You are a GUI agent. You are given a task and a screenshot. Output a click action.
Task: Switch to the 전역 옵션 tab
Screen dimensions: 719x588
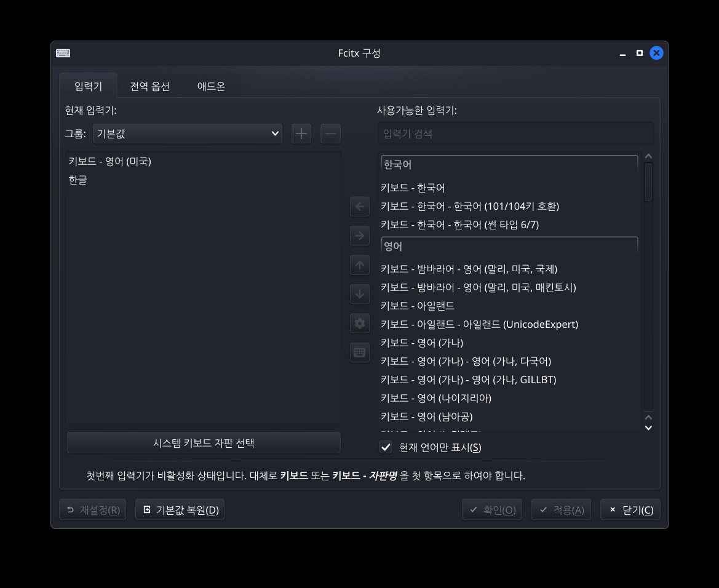pos(149,86)
